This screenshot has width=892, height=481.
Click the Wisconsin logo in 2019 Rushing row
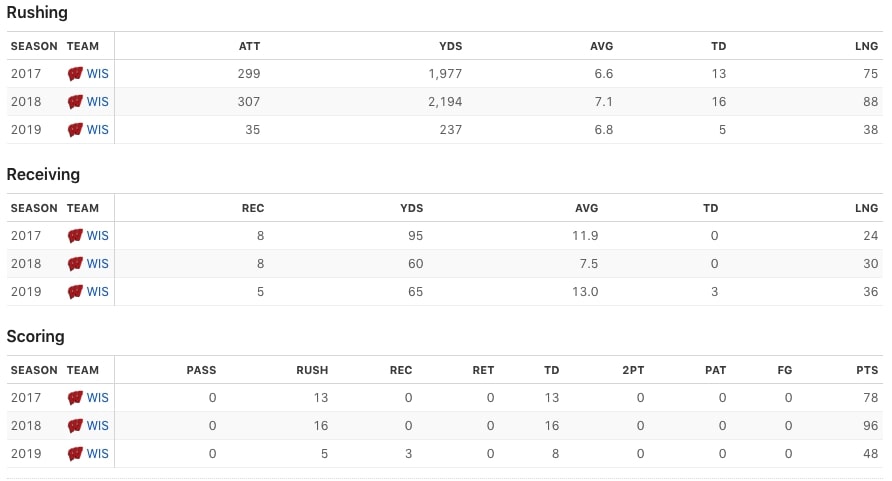pyautogui.click(x=75, y=130)
